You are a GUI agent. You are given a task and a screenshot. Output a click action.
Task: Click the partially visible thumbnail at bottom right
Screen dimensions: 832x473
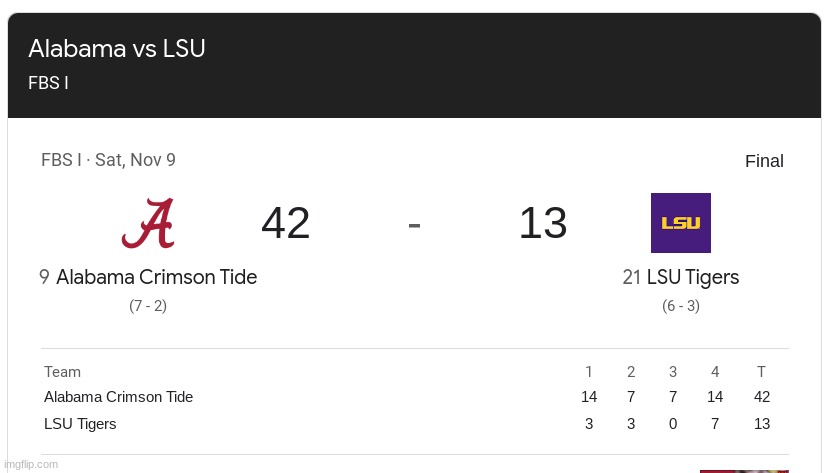pyautogui.click(x=743, y=470)
